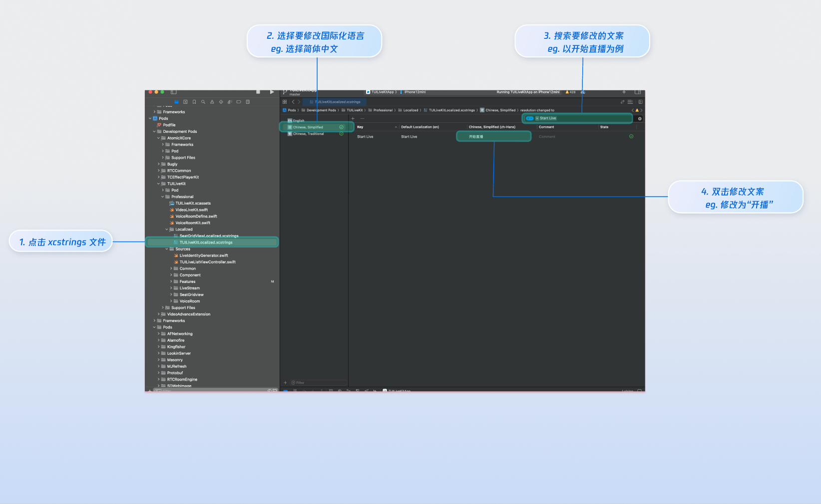Viewport: 821px width, 504px height.
Task: Open the Bookmark navigator icon
Action: 194,102
